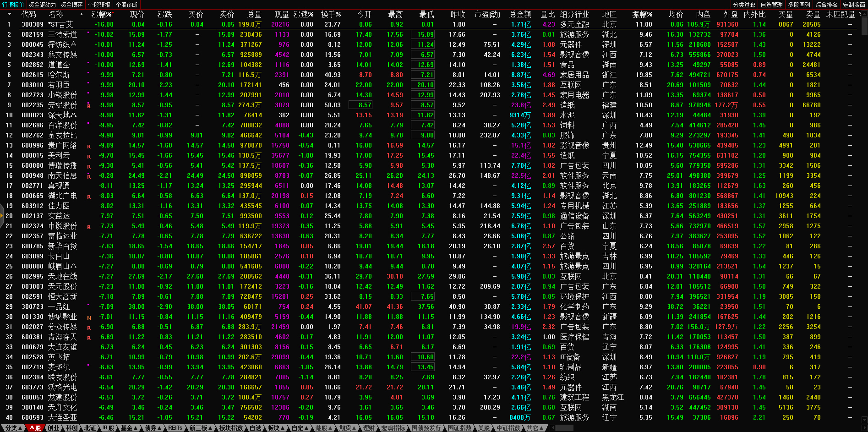The width and height of the screenshot is (868, 432).
Task: Click the N marker beside 博纳影业
Action: pyautogui.click(x=89, y=317)
